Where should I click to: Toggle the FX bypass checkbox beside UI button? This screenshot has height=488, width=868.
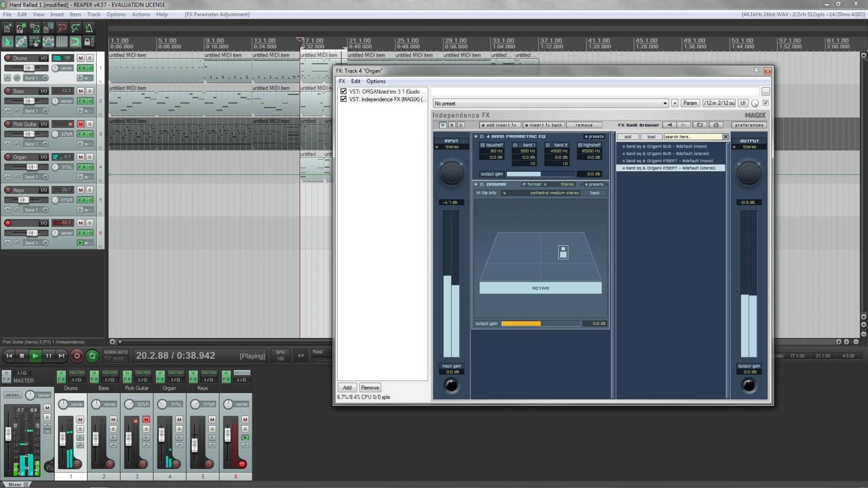(x=766, y=103)
